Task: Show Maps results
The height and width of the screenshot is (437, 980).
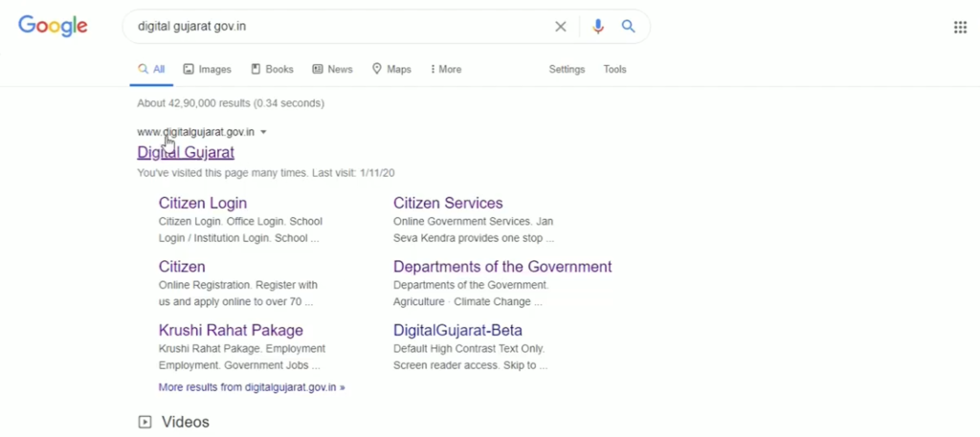Action: tap(391, 69)
